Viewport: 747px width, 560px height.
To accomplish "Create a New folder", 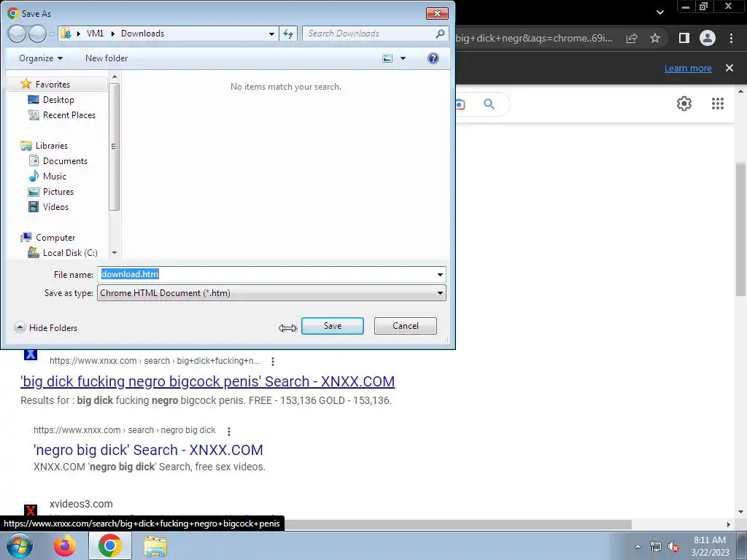I will [x=107, y=58].
